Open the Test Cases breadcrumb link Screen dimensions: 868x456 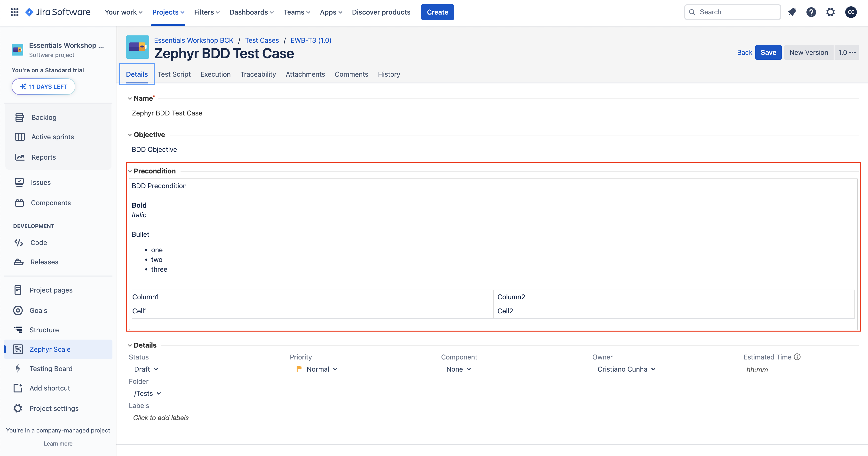(x=262, y=40)
